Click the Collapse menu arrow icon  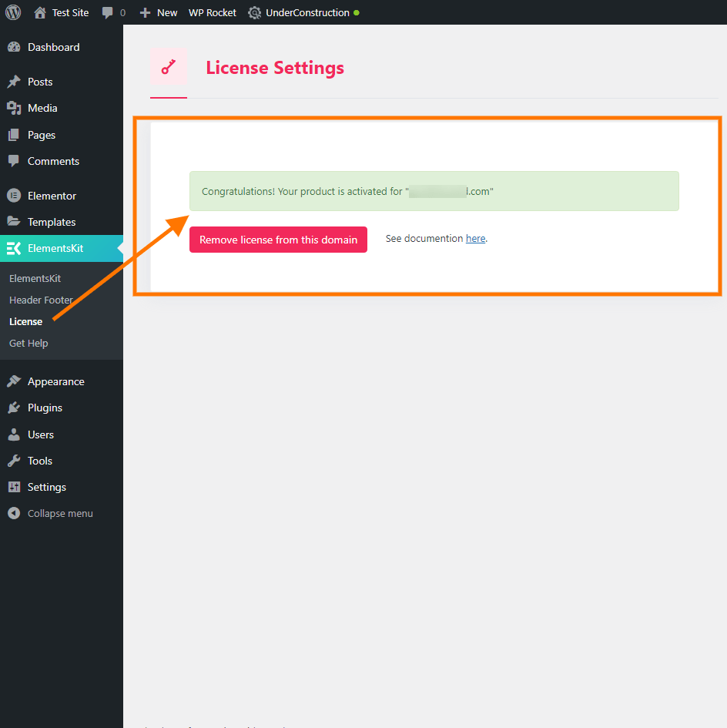(x=14, y=513)
